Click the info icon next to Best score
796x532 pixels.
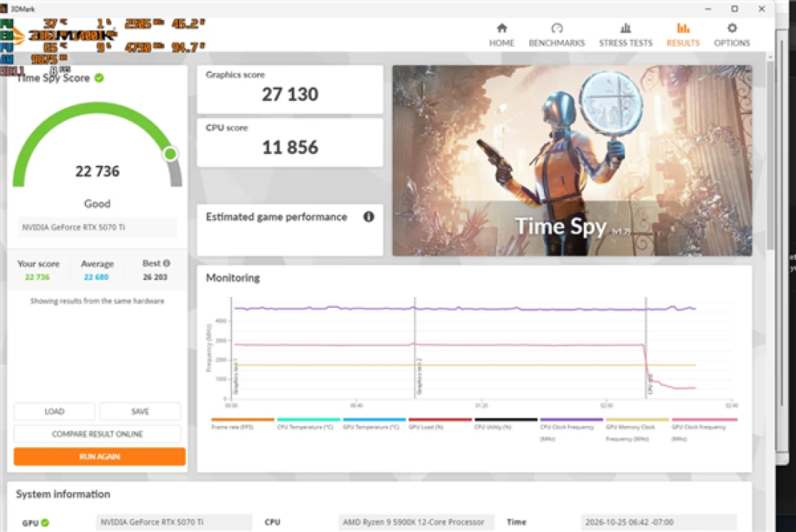pos(167,263)
